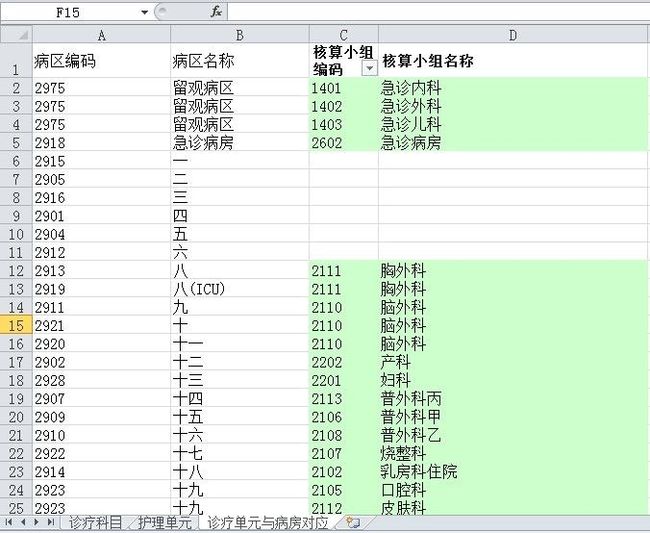Screen dimensions: 650x533
Task: Click 脑外科 in row 14
Action: point(513,307)
